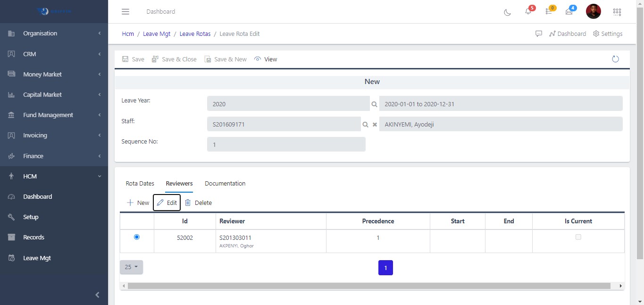Switch to the Rota Dates tab

[140, 183]
